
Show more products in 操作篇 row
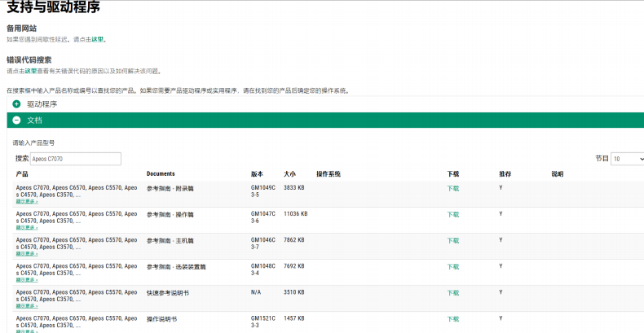point(27,228)
